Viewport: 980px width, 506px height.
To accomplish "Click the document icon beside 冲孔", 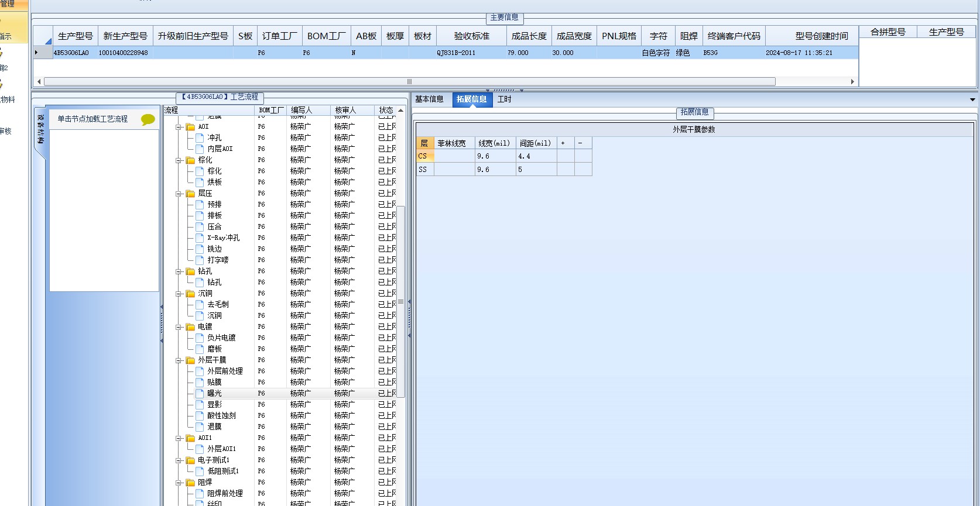I will 200,137.
